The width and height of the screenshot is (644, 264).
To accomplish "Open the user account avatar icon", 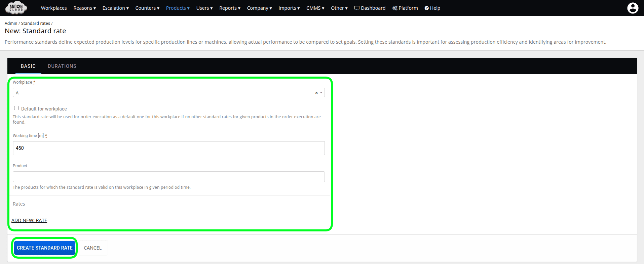I will click(633, 8).
